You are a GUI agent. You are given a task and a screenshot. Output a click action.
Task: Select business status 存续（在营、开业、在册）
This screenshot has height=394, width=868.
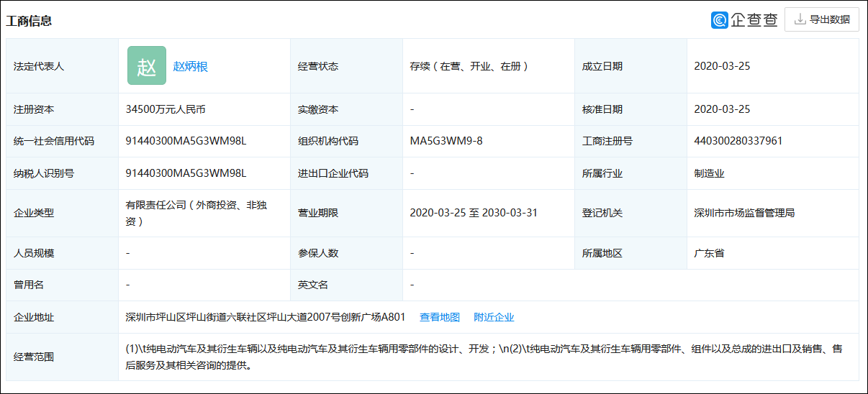(x=471, y=66)
